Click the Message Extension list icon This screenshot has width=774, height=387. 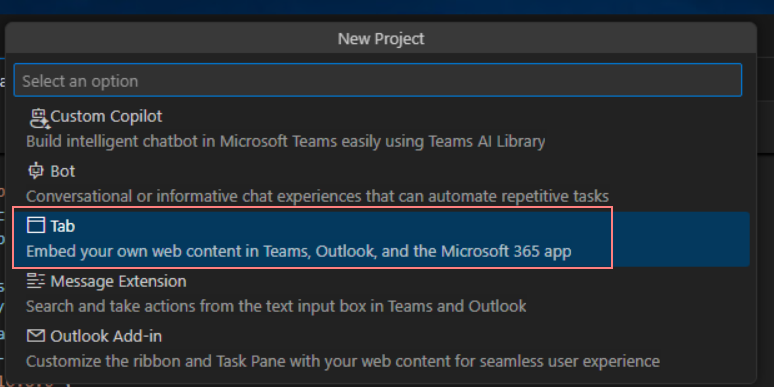[x=36, y=281]
